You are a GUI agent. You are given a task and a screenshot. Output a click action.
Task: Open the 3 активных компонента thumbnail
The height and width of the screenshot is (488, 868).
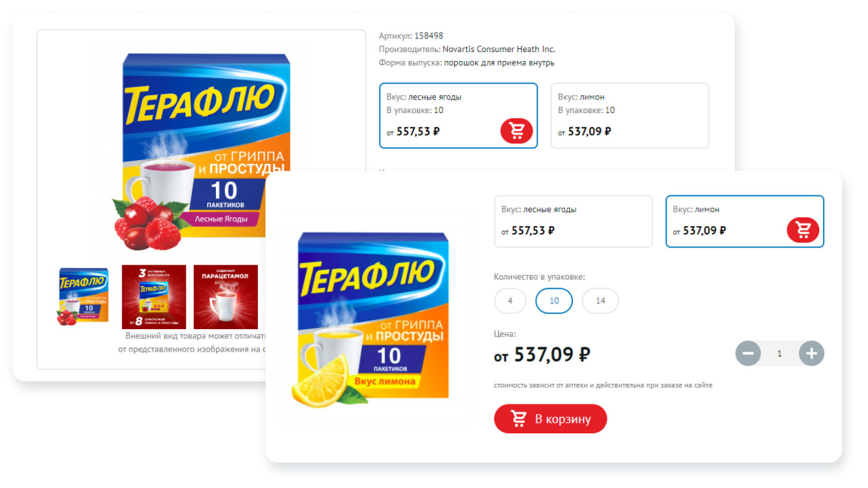pos(154,297)
